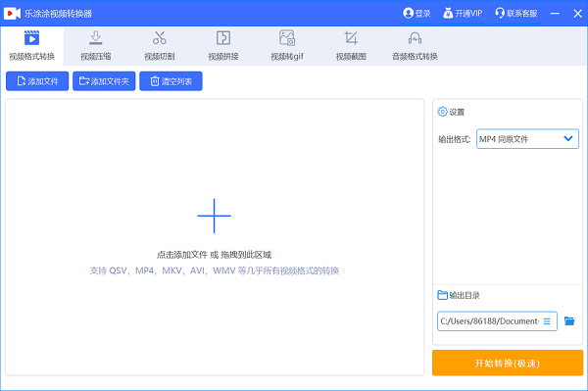
Task: Click the 点击添加文件 或 拖拽到此区域 text
Action: (x=214, y=255)
